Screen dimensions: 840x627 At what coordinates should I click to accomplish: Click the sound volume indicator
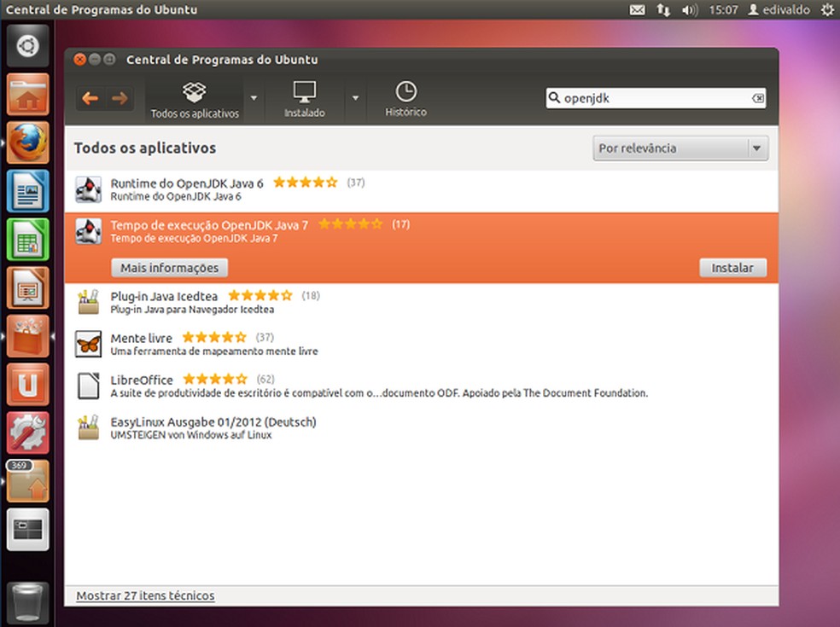tap(690, 9)
